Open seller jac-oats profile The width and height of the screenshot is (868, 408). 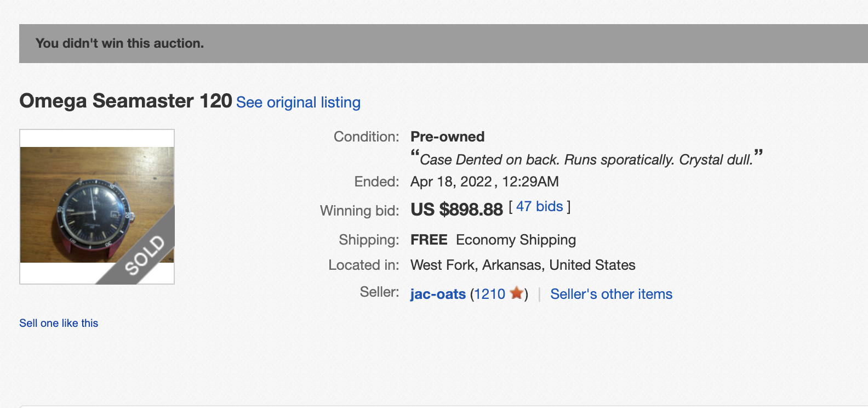click(x=438, y=294)
